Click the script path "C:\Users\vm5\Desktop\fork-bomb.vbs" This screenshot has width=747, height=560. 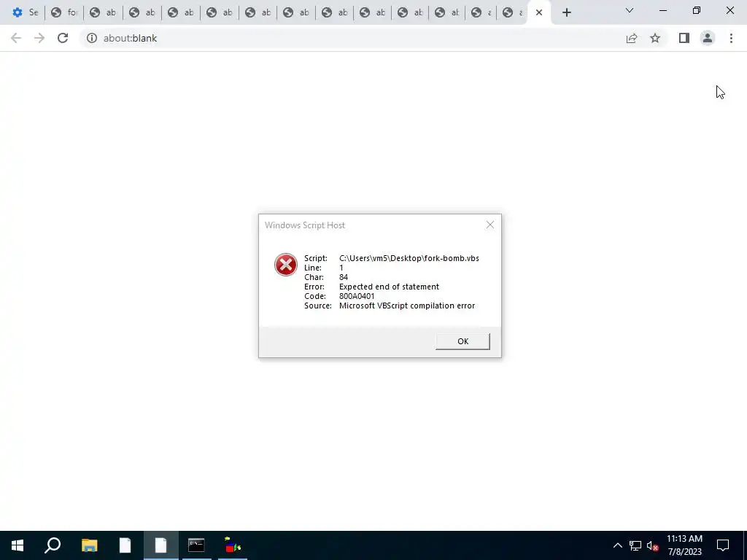[409, 258]
